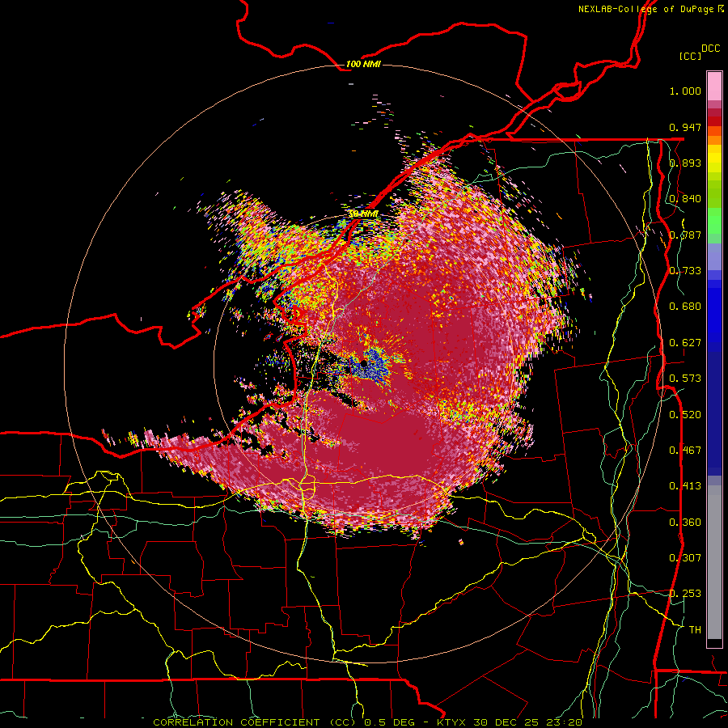The image size is (728, 728).
Task: Click the 0.840 legend value
Action: coord(685,199)
